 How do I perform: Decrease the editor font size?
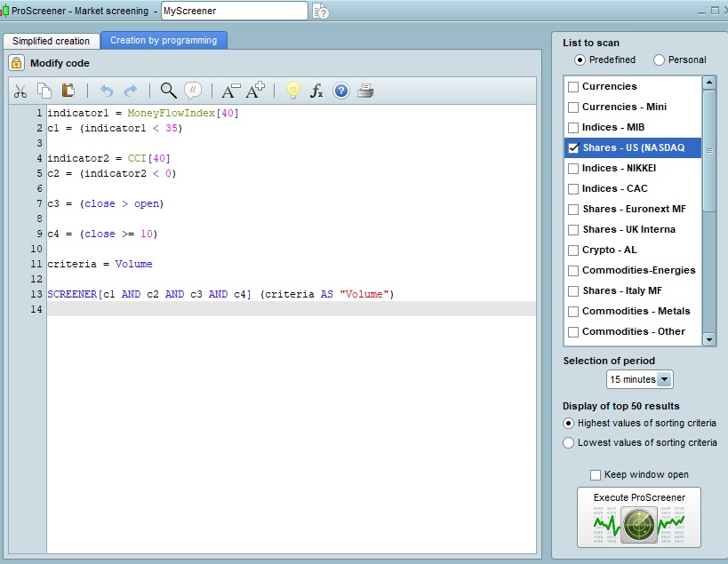230,91
